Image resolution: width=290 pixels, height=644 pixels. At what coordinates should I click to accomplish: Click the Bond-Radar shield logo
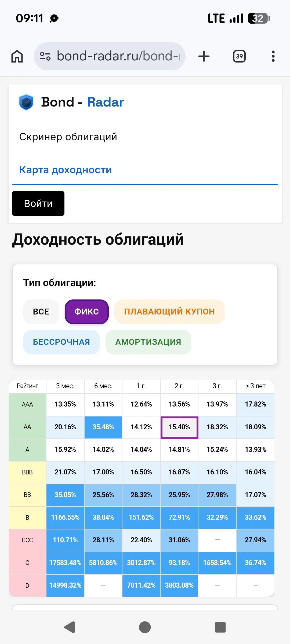[26, 102]
